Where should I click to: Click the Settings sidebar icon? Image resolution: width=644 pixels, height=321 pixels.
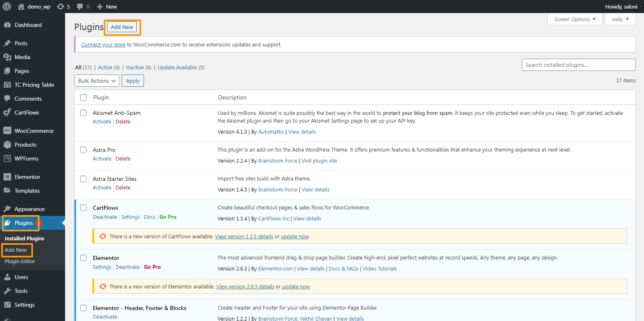click(x=7, y=305)
